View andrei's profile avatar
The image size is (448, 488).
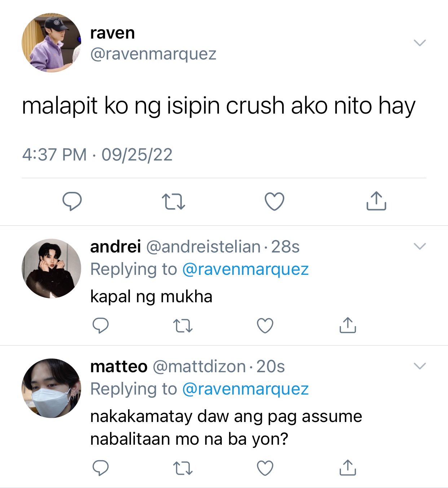coord(51,268)
